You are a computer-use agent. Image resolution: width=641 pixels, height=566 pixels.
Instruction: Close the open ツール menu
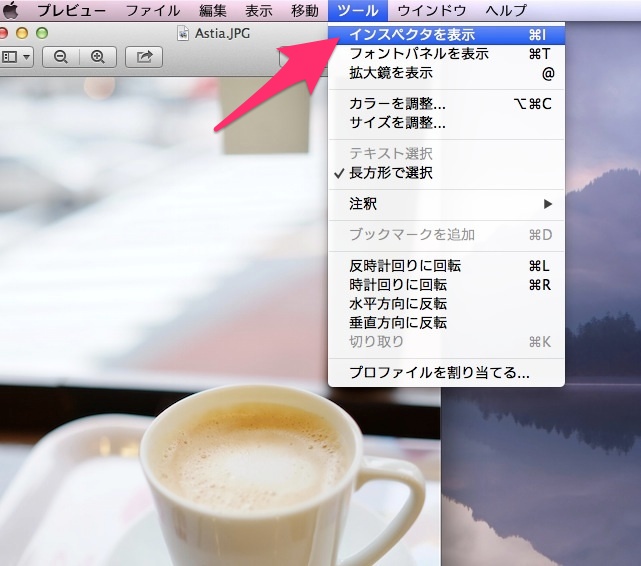point(358,10)
